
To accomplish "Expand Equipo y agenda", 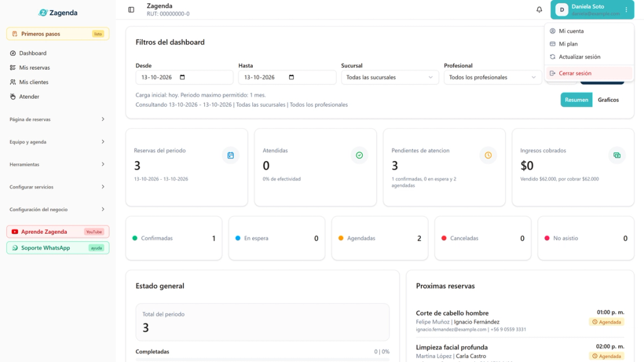I will 58,142.
